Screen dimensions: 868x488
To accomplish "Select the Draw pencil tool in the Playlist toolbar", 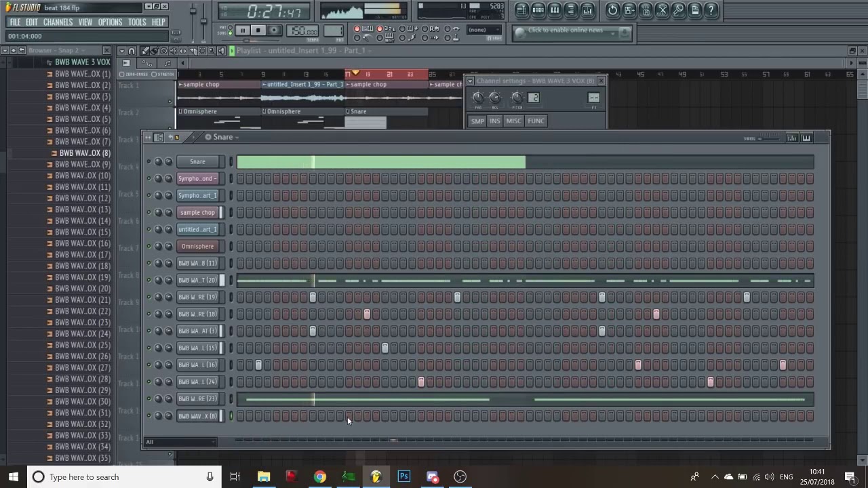I will click(x=144, y=51).
